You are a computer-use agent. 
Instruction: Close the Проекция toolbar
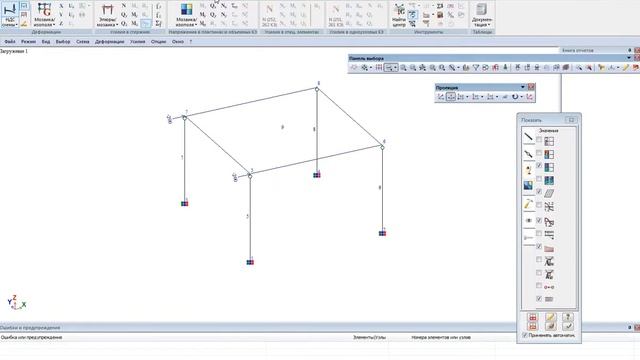[531, 87]
